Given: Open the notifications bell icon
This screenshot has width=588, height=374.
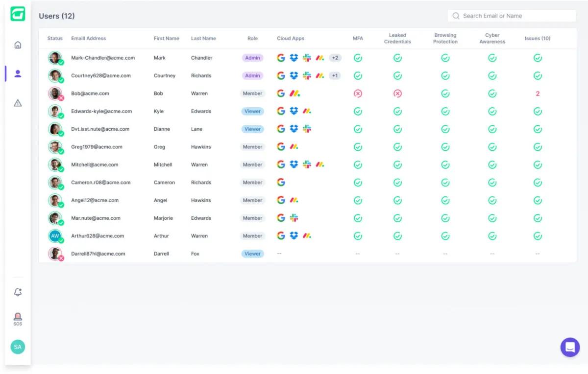Looking at the screenshot, I should (x=18, y=292).
